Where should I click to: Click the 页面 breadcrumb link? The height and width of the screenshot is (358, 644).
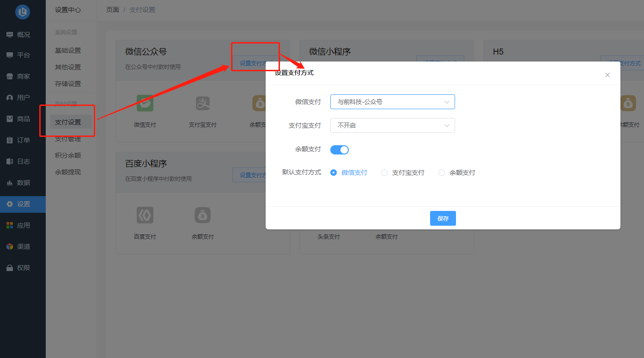[x=113, y=10]
